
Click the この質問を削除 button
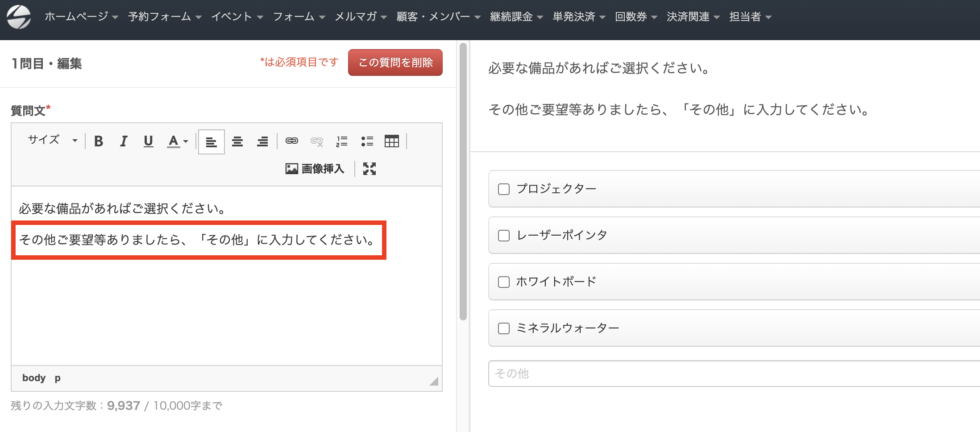click(395, 62)
